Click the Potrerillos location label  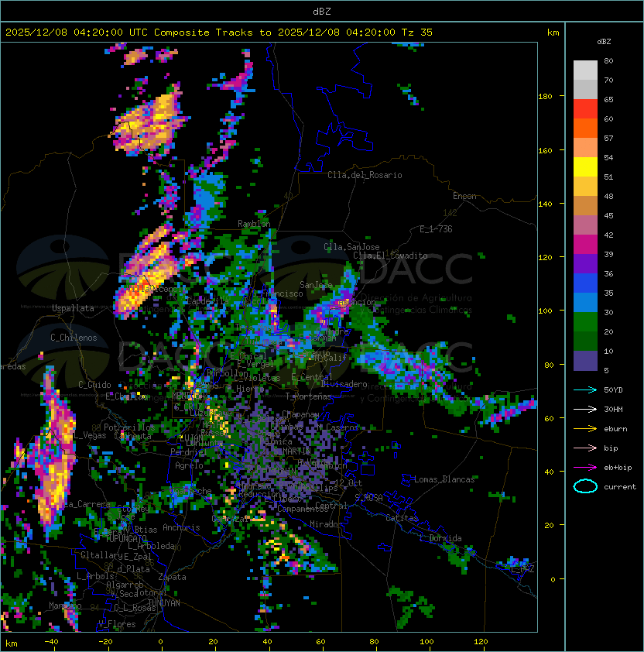[x=129, y=427]
